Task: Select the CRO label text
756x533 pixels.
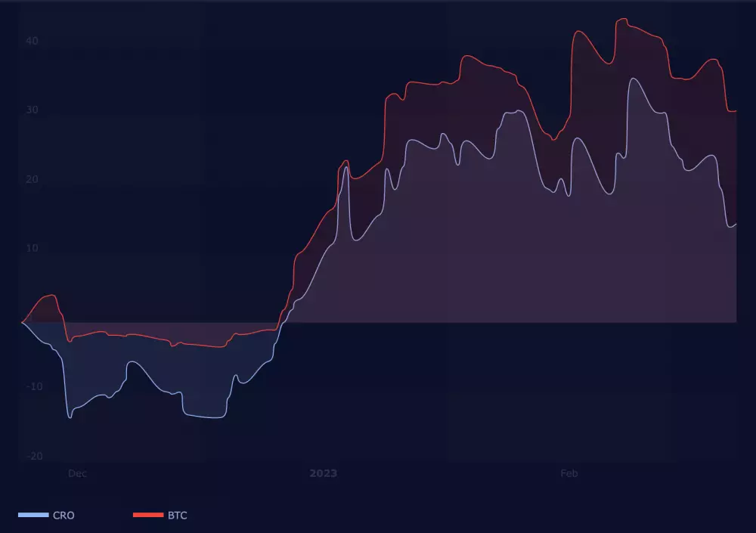Action: tap(63, 515)
